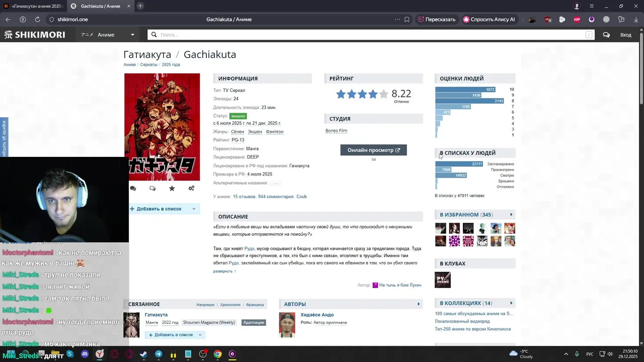
Task: Expand the В коллекциях section arrow
Action: tap(511, 303)
